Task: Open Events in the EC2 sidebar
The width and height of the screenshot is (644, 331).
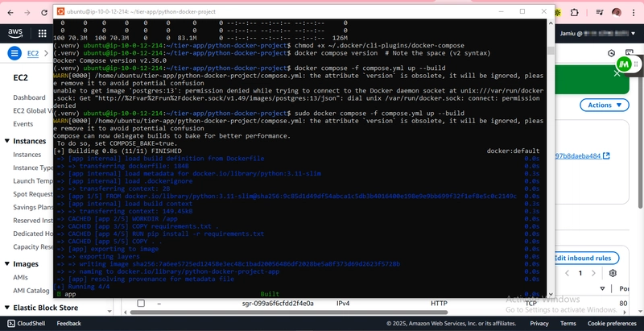Action: tap(23, 123)
